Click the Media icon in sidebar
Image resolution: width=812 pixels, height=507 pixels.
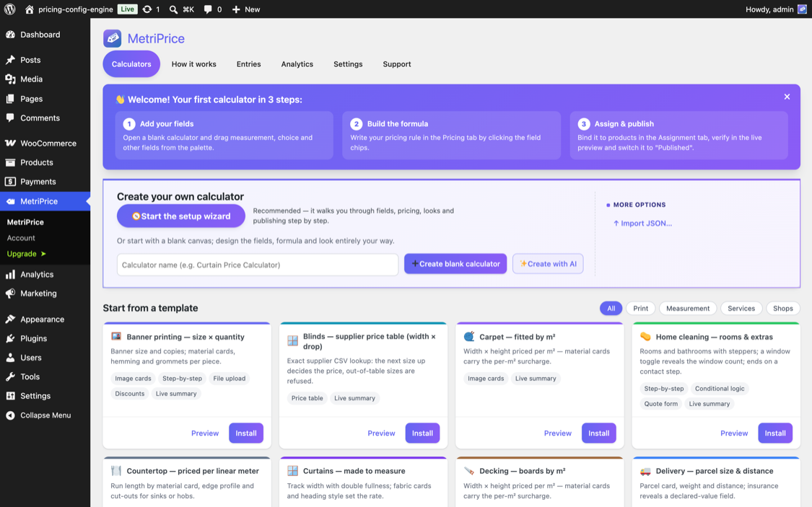10,79
